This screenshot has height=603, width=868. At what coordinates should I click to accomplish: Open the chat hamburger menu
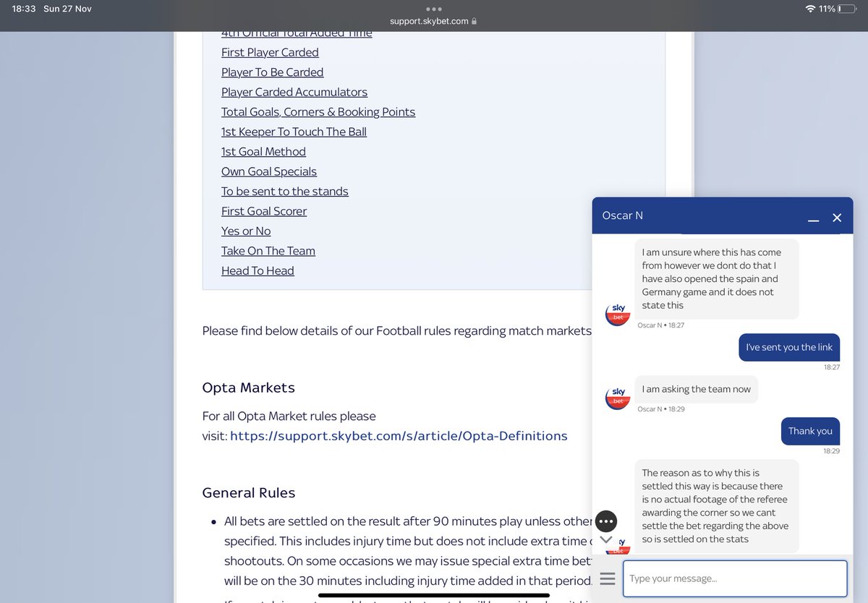click(608, 578)
